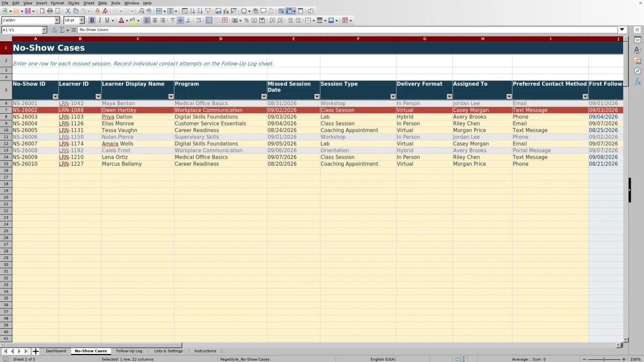Open the Format menu
The width and height of the screenshot is (644, 362).
pyautogui.click(x=57, y=3)
